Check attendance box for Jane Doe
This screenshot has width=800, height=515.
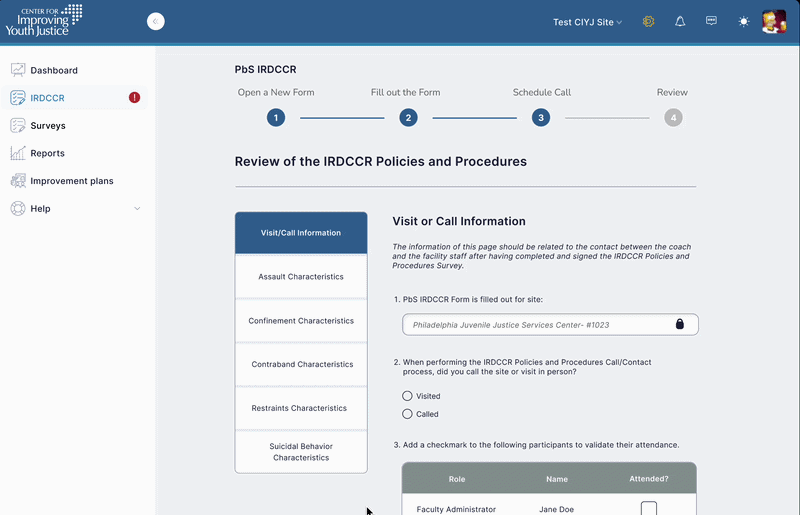648,508
